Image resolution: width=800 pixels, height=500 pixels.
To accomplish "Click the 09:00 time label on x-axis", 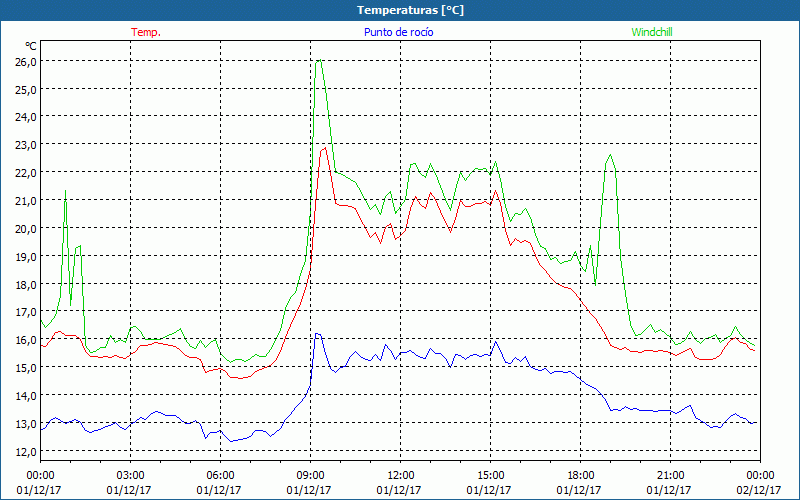I will pyautogui.click(x=310, y=476).
